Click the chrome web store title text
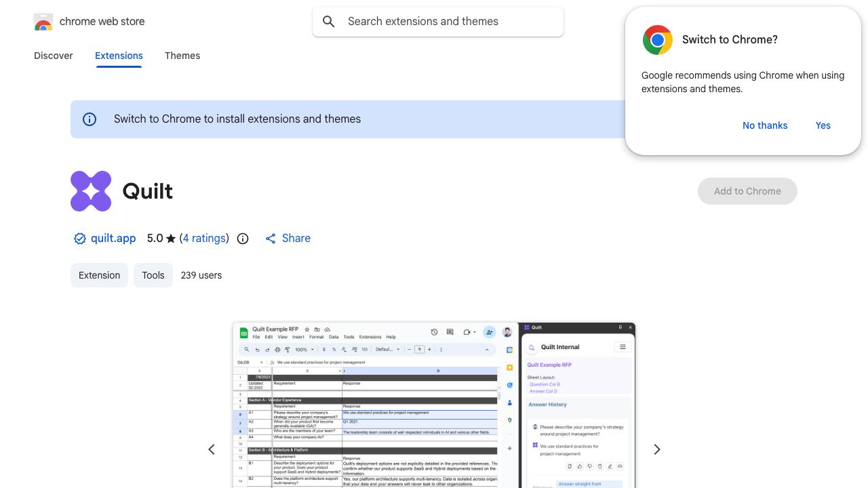 click(x=102, y=22)
